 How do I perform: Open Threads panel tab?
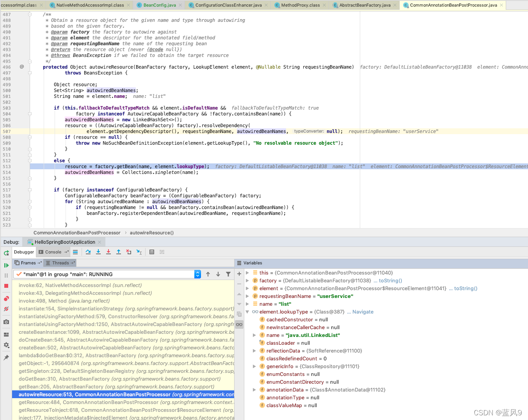60,263
